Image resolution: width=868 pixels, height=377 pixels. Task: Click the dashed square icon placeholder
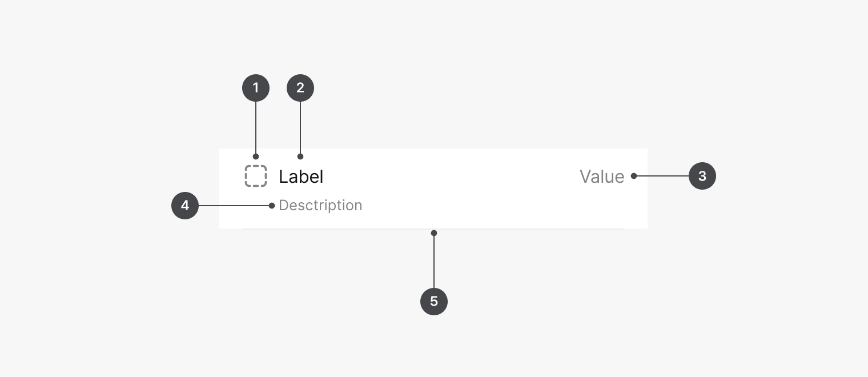(x=256, y=176)
